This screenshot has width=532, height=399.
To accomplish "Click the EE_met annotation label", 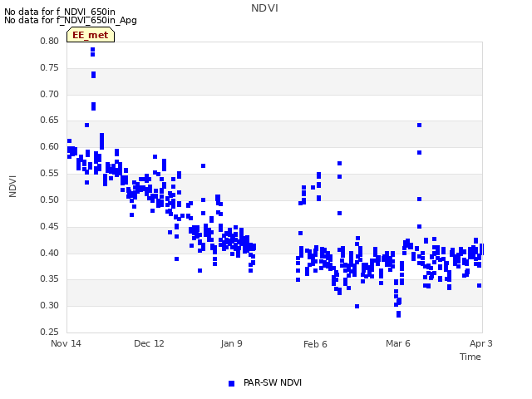I will (x=91, y=35).
